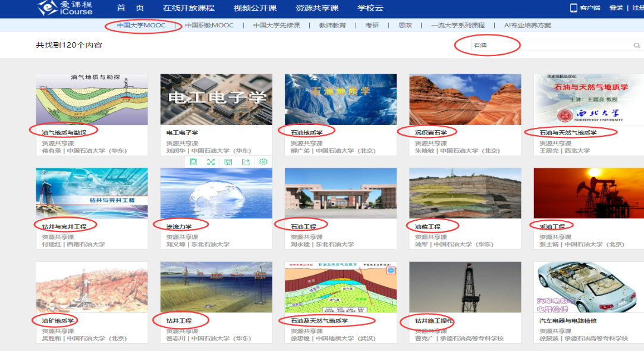
Task: Click the 油藏工程 course title link
Action: coord(428,227)
